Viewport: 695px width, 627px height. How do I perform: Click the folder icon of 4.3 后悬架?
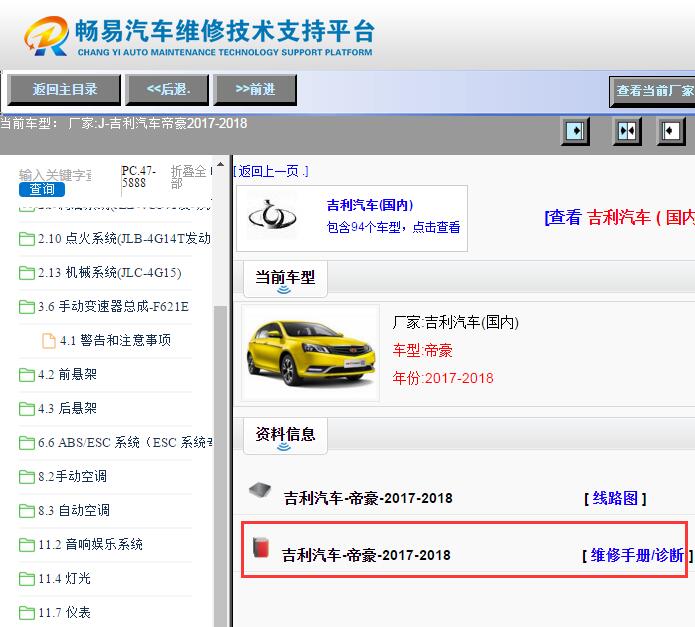tap(27, 409)
